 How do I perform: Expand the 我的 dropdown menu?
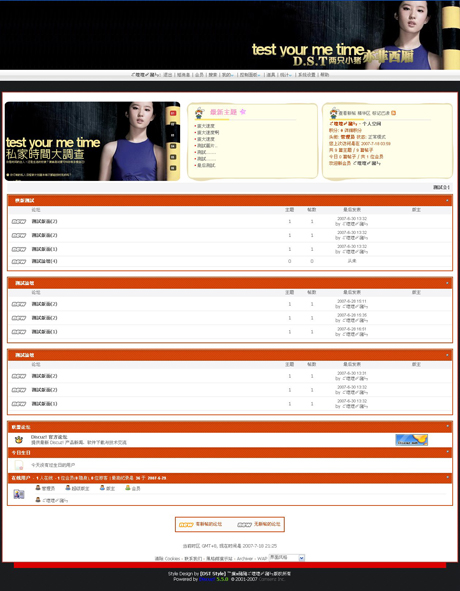tap(227, 75)
